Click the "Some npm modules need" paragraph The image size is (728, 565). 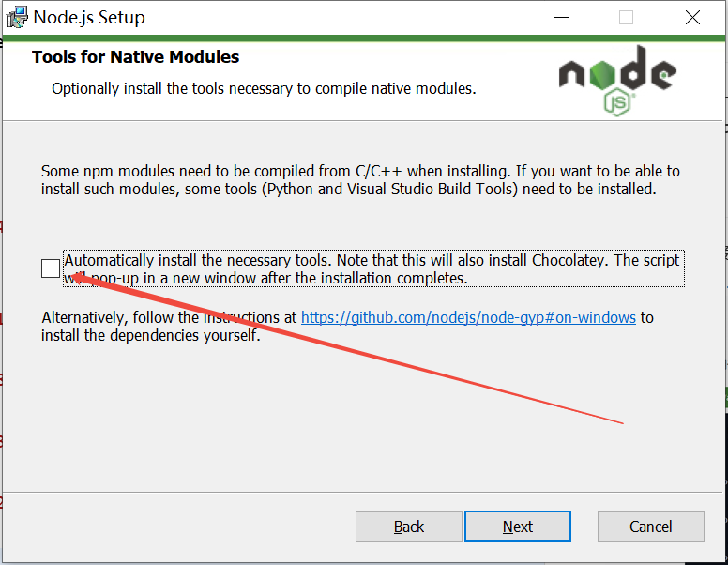pos(360,180)
